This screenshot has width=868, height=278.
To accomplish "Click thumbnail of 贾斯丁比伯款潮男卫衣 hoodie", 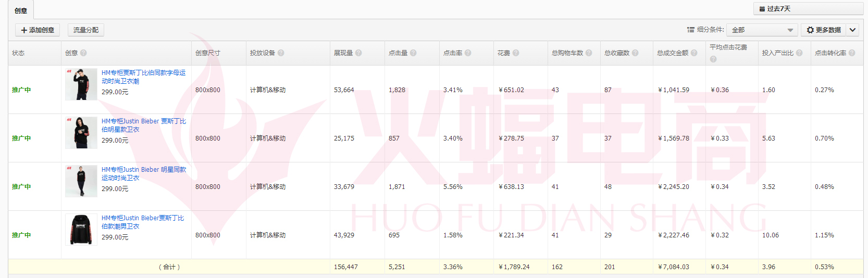I will (x=81, y=230).
